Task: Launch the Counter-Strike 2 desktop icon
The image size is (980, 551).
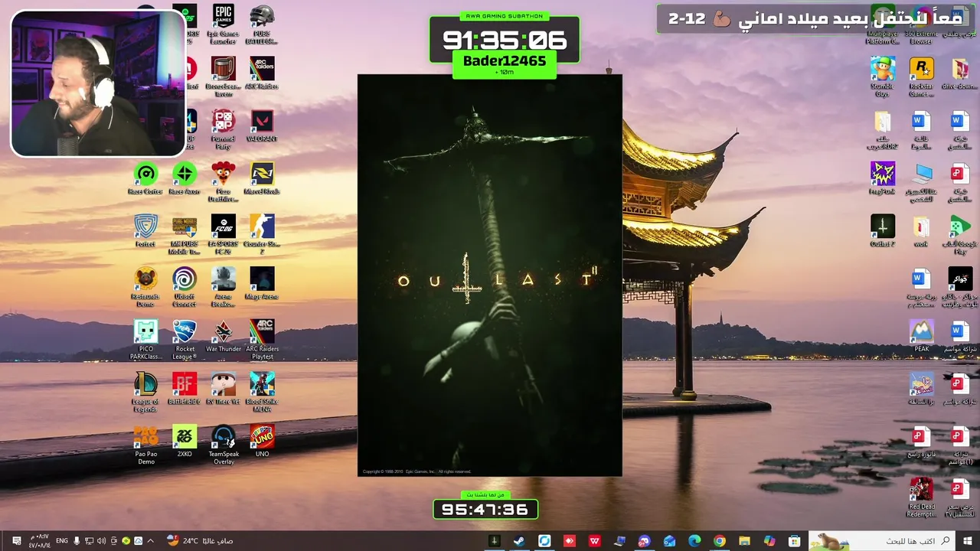Action: (262, 235)
